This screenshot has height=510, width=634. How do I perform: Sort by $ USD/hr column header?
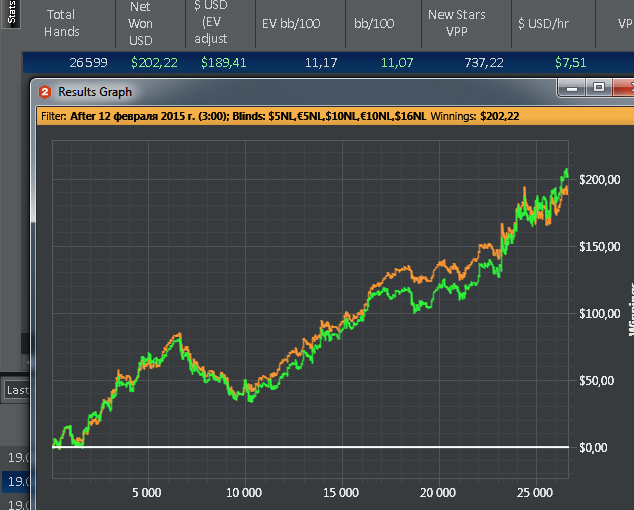click(x=543, y=23)
